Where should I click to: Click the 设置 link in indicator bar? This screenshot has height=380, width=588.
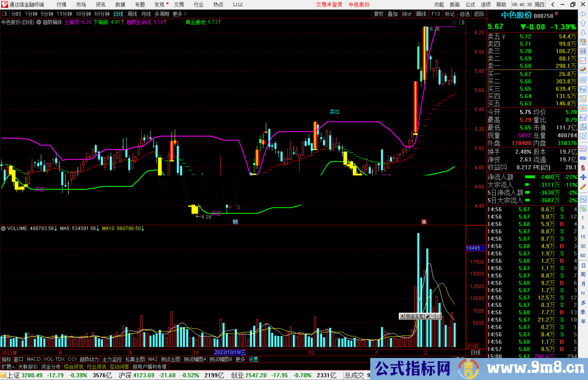pos(253,359)
